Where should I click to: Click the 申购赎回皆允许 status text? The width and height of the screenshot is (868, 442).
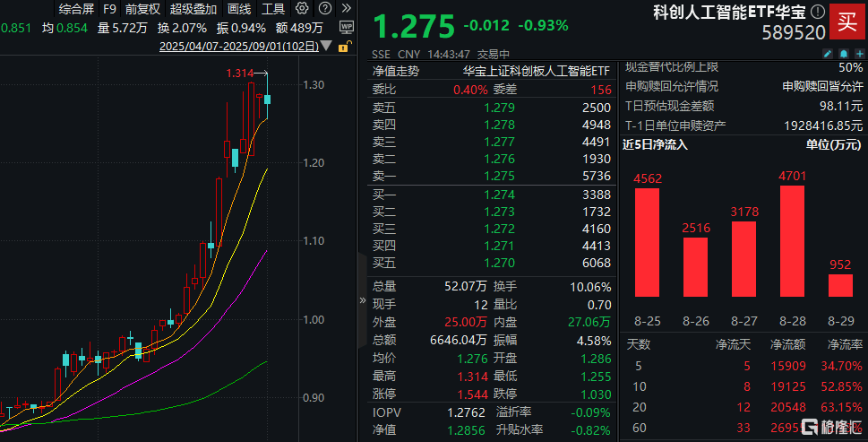coord(822,86)
